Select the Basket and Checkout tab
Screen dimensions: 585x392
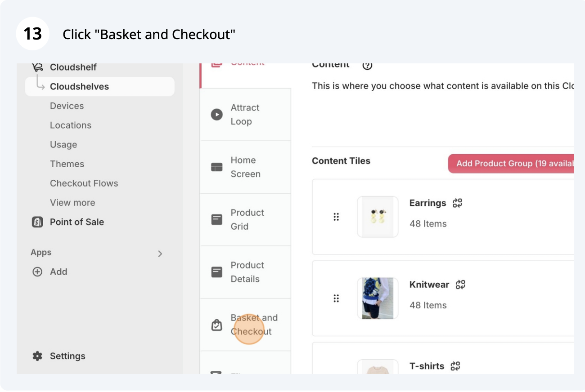(246, 325)
